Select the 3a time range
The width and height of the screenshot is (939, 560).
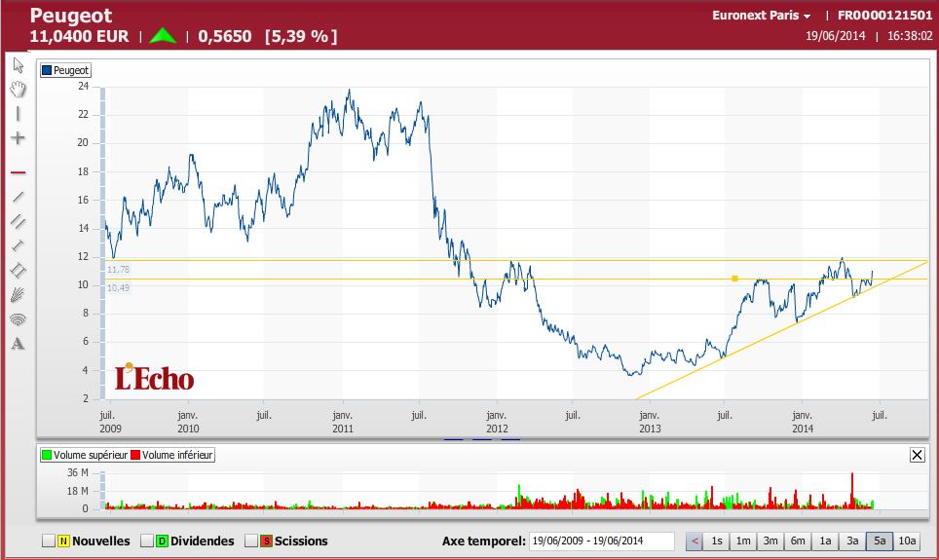coord(852,541)
